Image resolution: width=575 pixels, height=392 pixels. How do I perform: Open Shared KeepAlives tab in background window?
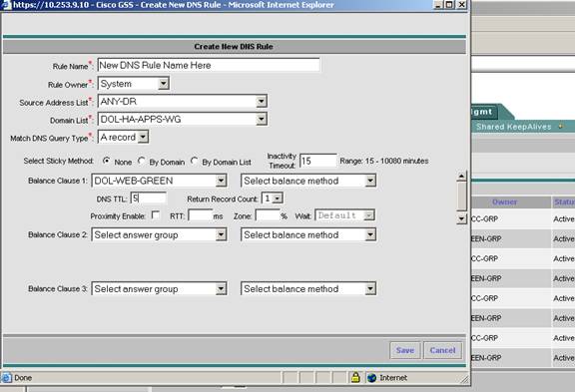pyautogui.click(x=513, y=127)
